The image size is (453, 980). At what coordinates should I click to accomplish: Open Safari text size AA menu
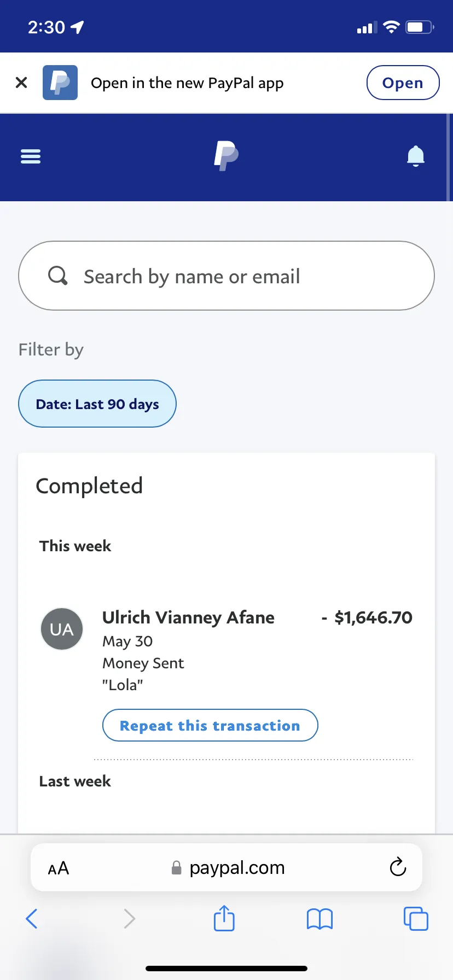59,868
